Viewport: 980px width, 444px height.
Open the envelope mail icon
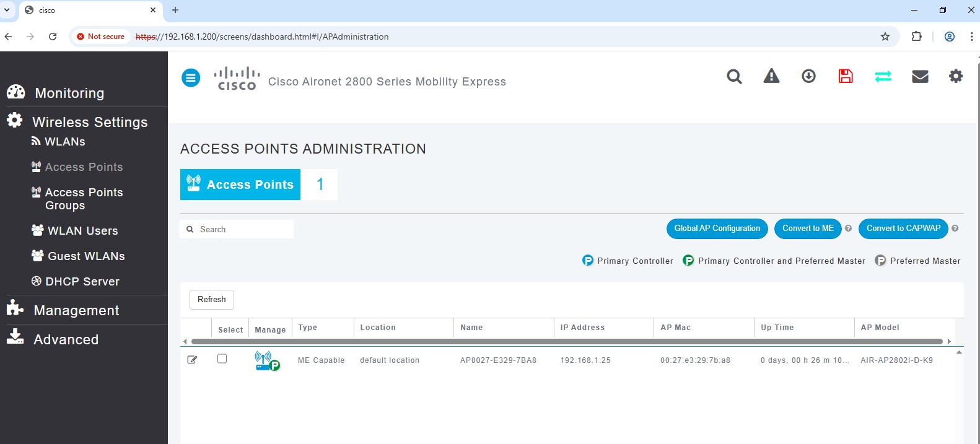[920, 76]
